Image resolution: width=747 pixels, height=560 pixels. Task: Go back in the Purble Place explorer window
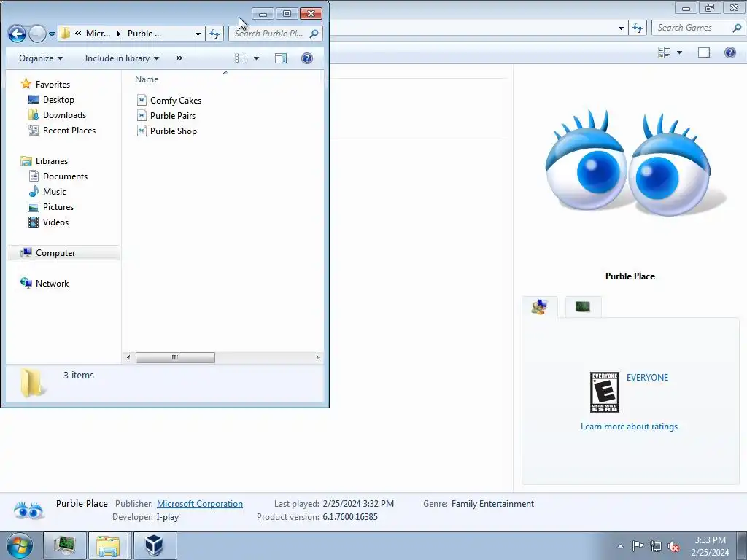pyautogui.click(x=17, y=34)
